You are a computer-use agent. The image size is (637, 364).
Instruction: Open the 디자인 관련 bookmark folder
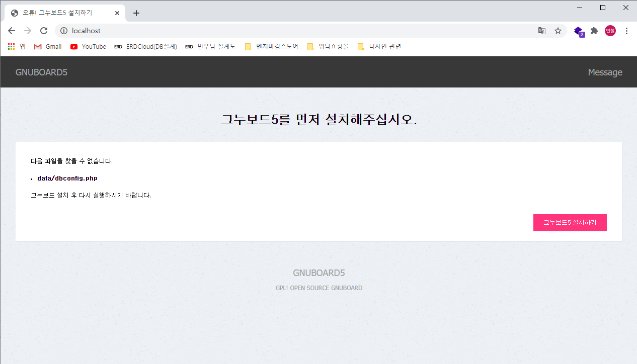379,46
